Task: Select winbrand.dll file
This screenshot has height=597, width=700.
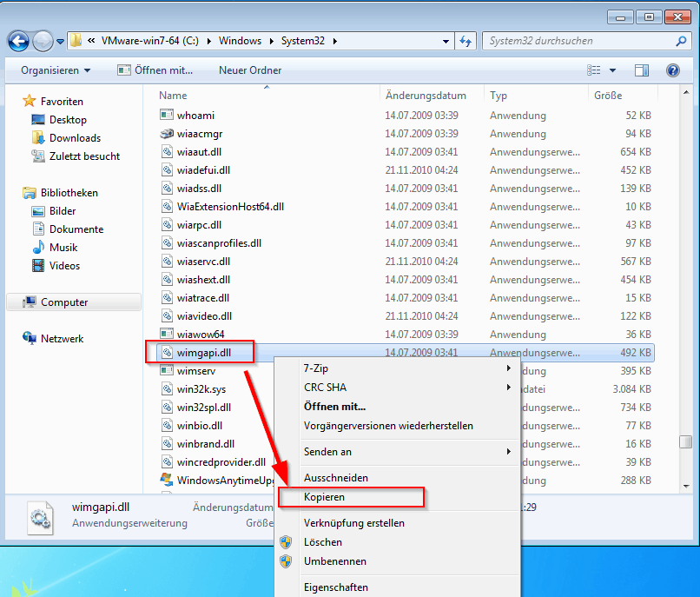Action: [206, 444]
